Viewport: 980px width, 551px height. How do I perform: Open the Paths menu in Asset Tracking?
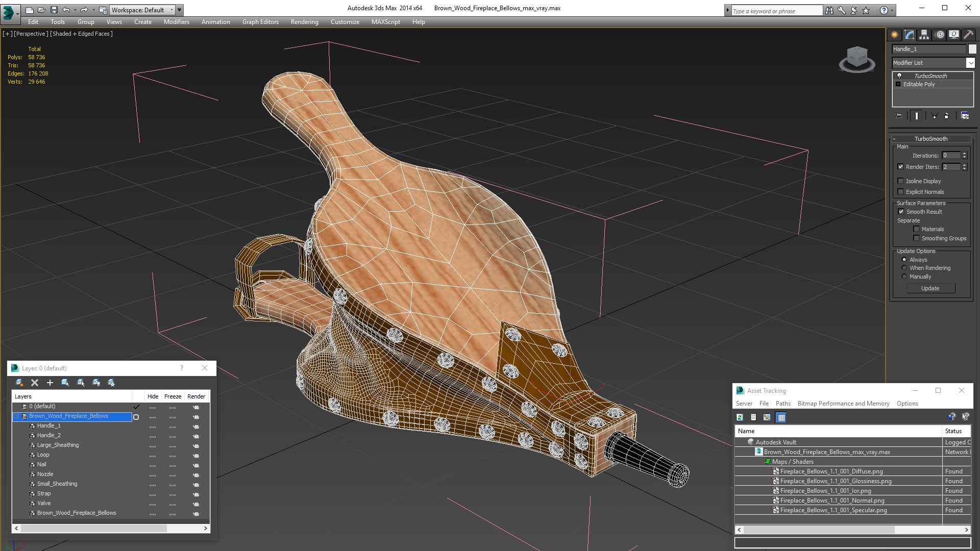(x=782, y=404)
